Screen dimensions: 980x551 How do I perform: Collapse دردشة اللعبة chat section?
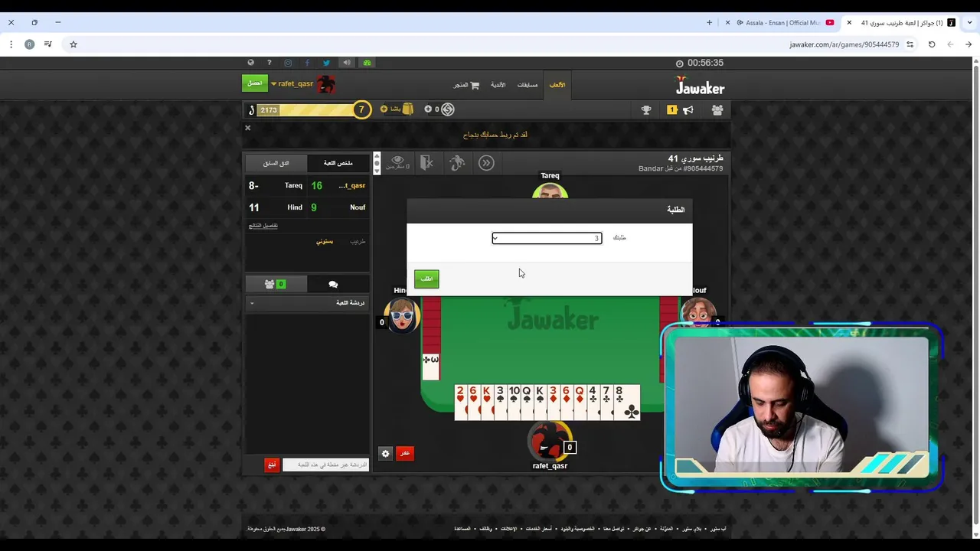pos(307,303)
